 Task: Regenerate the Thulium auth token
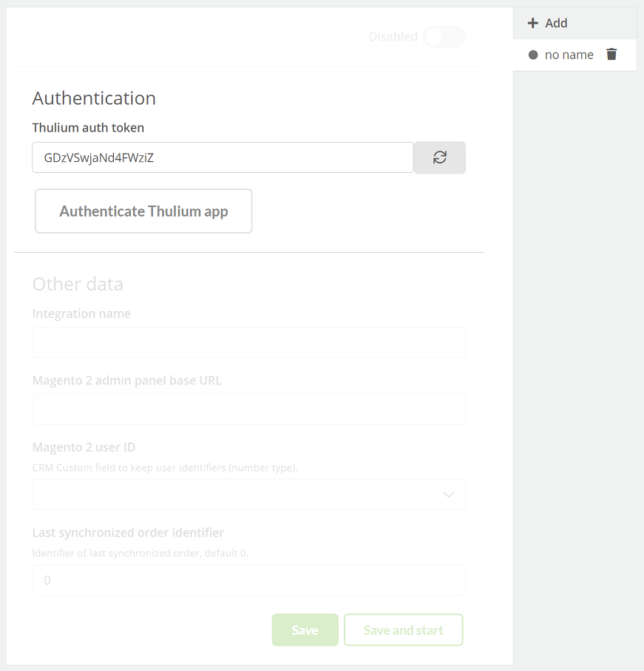tap(440, 157)
